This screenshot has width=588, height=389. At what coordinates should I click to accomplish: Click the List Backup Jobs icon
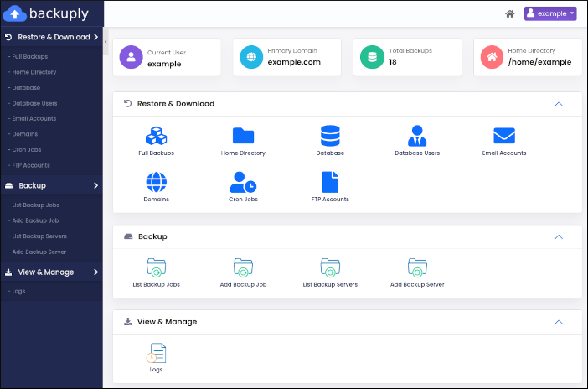pos(156,268)
